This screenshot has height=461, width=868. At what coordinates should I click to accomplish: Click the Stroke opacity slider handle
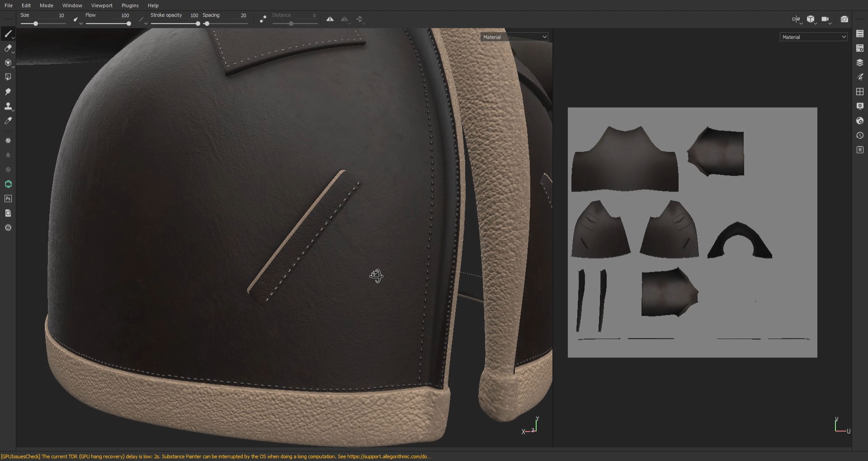click(x=198, y=24)
